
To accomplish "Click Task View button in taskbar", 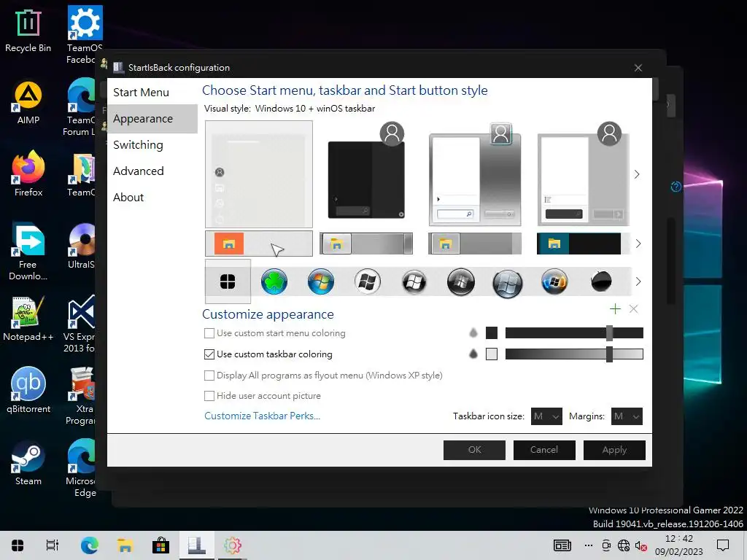I will [53, 545].
